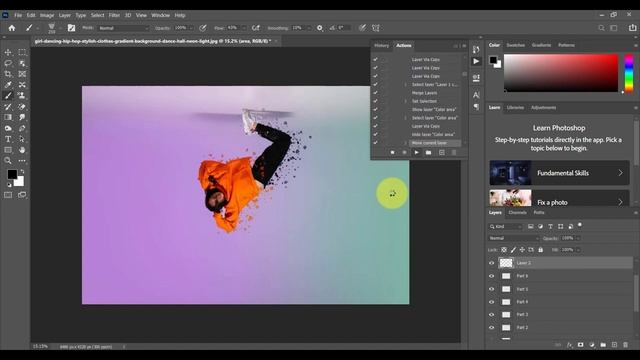Add a layer mask icon
This screenshot has height=360, width=640.
[x=580, y=345]
